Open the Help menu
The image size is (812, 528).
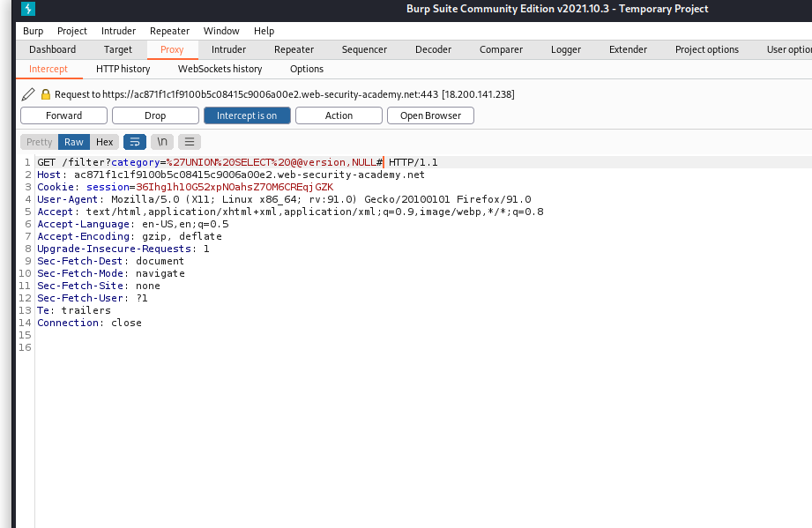pos(264,31)
